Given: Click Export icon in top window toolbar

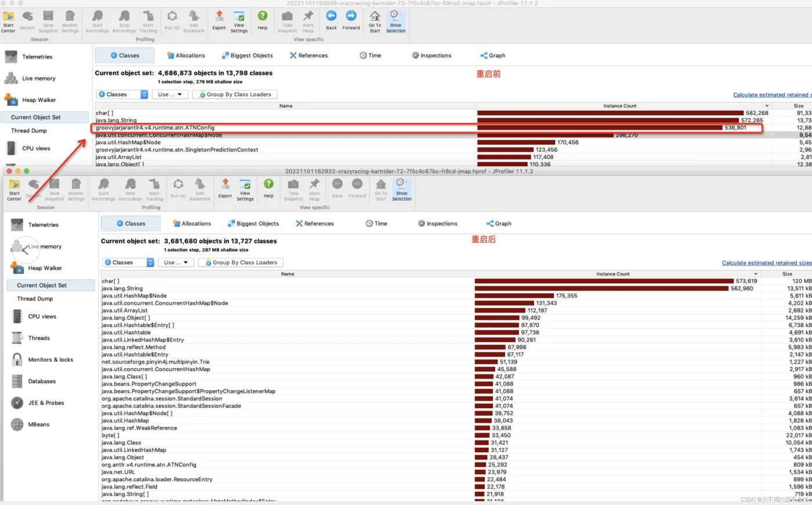Looking at the screenshot, I should click(x=219, y=20).
